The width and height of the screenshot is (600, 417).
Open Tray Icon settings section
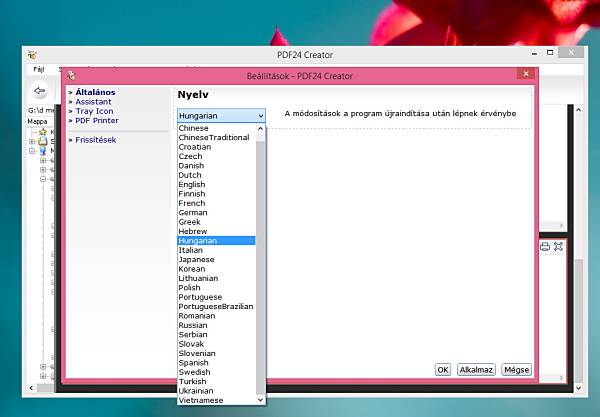pos(94,111)
